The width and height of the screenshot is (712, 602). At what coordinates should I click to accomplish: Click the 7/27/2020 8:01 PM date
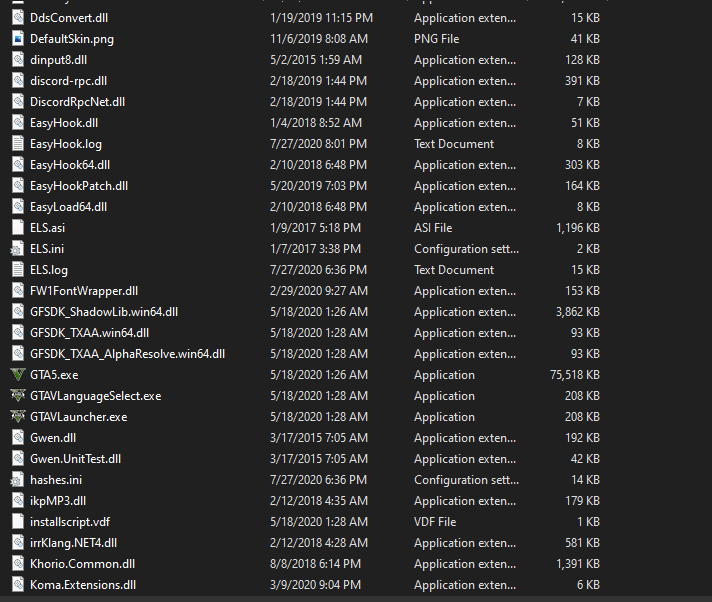pos(318,144)
